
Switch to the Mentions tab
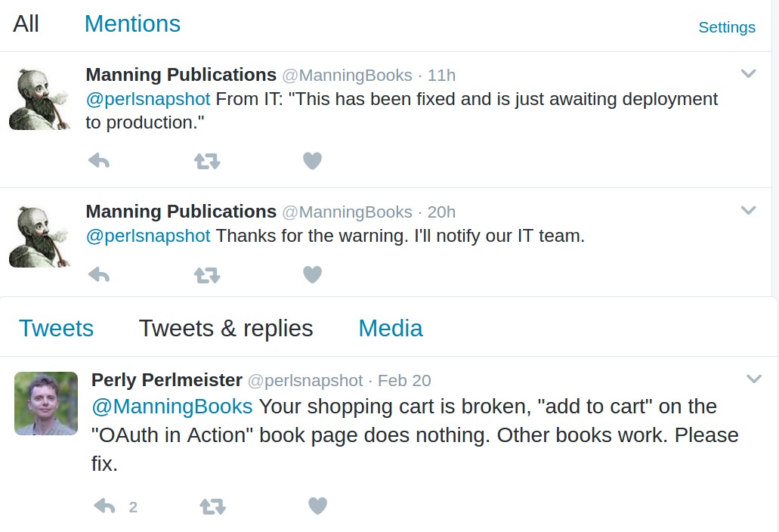(132, 23)
